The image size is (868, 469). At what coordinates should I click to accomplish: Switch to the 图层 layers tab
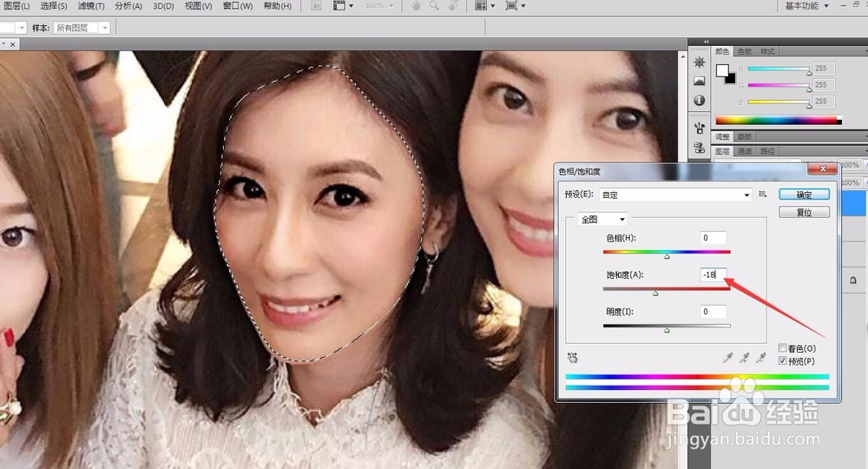click(x=722, y=150)
